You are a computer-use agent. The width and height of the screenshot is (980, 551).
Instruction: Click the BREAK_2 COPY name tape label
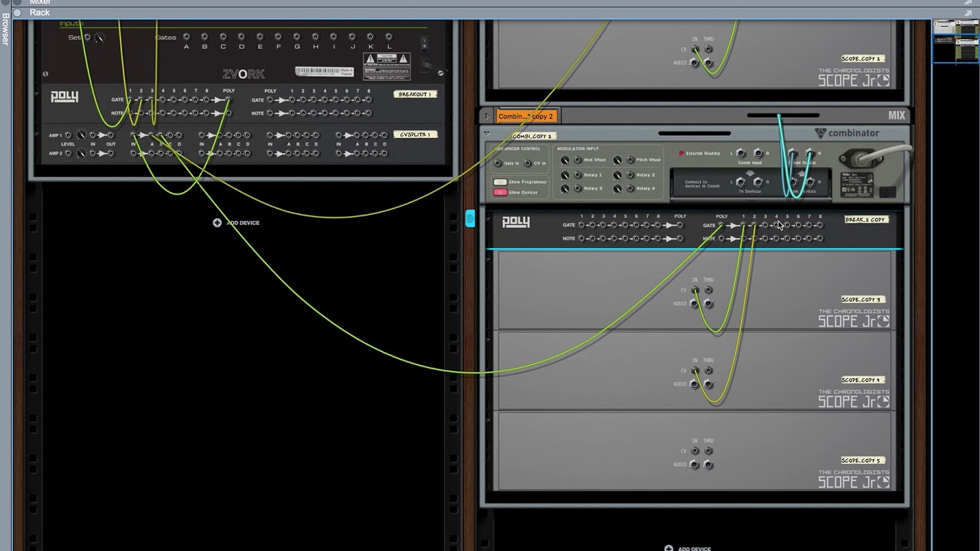pos(865,220)
